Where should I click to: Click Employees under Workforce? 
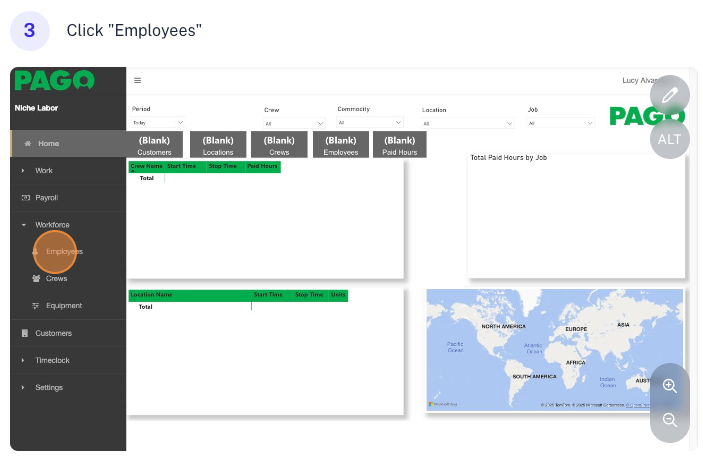point(63,252)
